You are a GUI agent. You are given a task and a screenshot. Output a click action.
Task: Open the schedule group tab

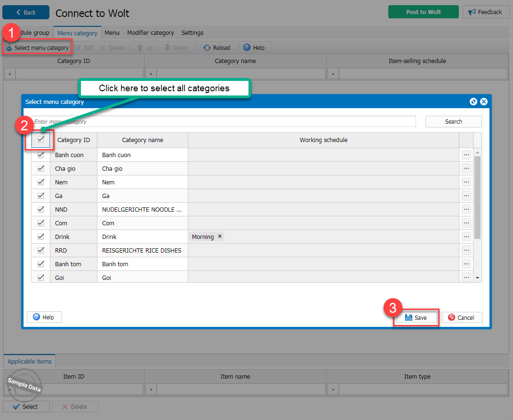click(35, 32)
